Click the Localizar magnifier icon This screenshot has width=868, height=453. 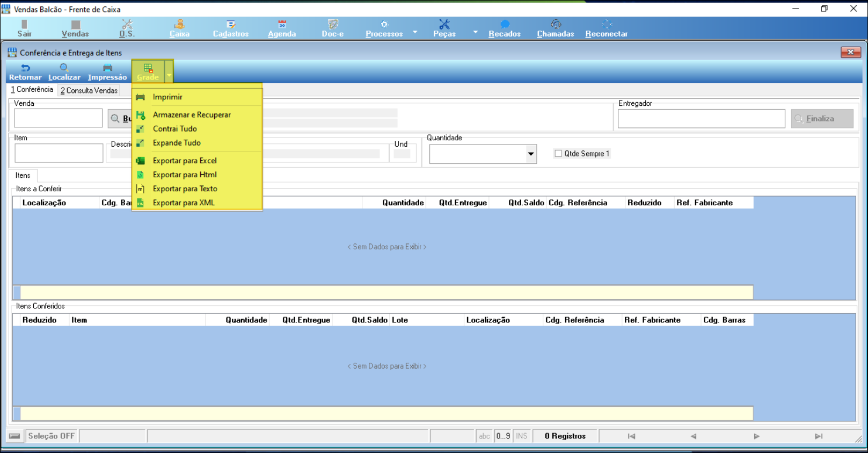click(64, 68)
